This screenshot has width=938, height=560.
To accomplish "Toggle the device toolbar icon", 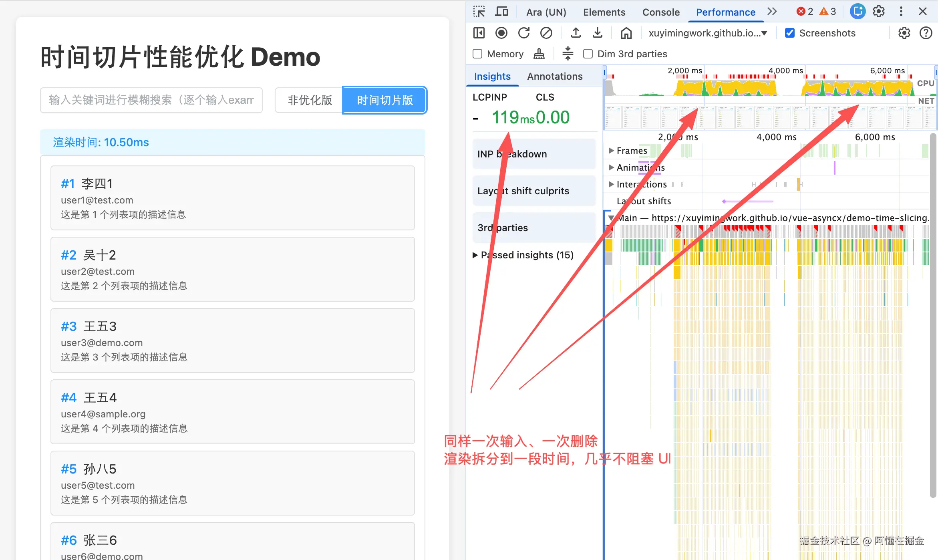I will pyautogui.click(x=501, y=12).
